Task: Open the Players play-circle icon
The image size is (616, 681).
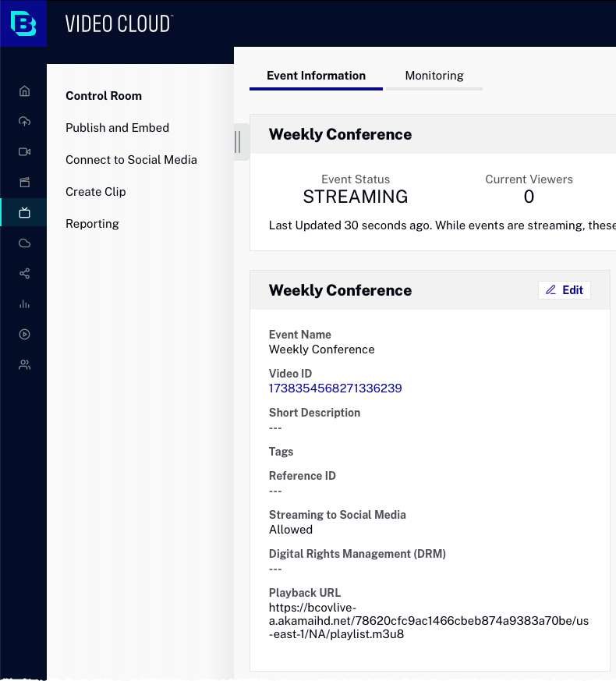Action: pyautogui.click(x=24, y=334)
